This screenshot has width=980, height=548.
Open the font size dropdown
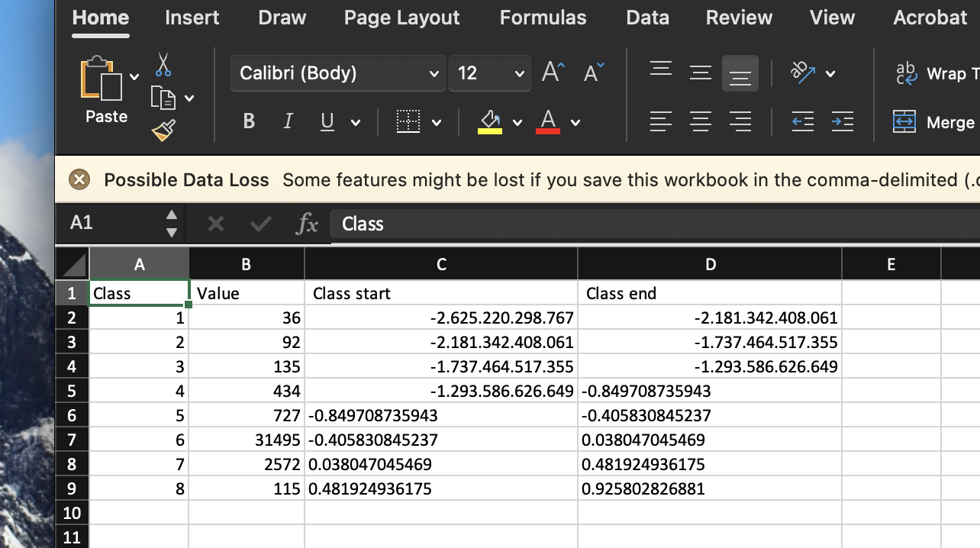(520, 73)
